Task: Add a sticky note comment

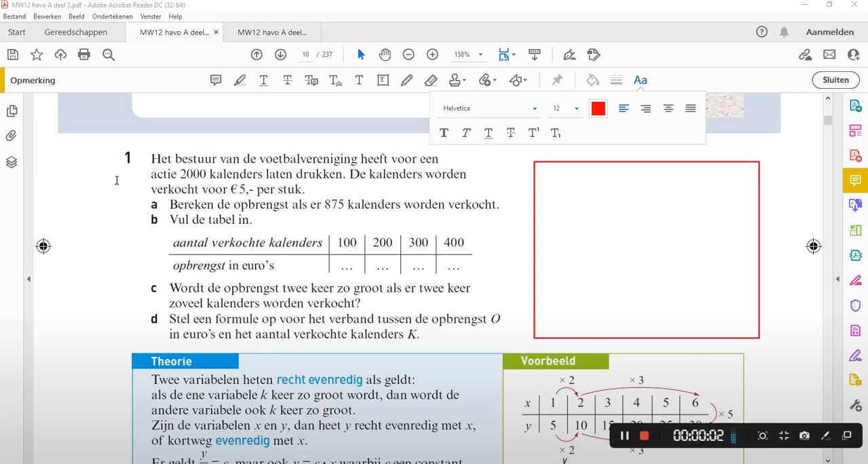Action: tap(216, 80)
